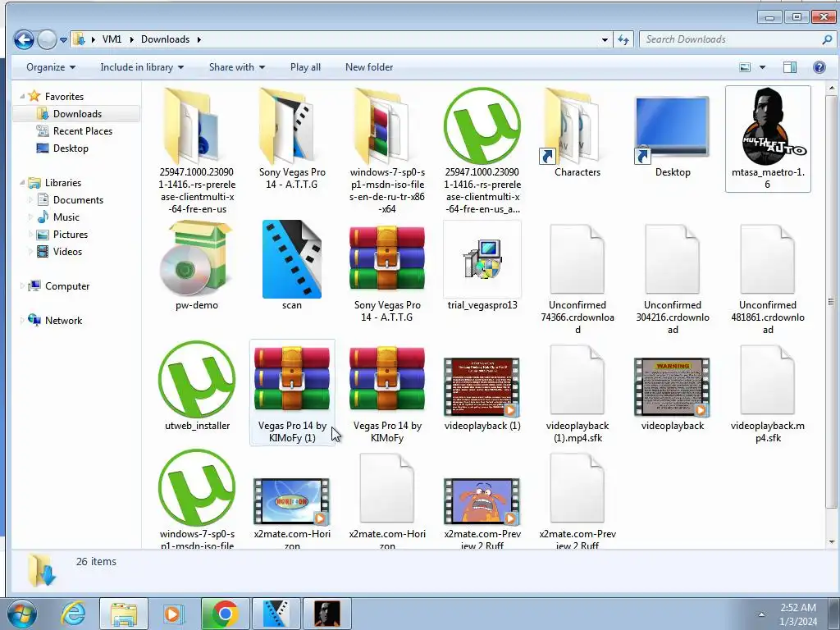Open the 25947.1000 folder in the top row
The image size is (840, 630).
coord(197,151)
